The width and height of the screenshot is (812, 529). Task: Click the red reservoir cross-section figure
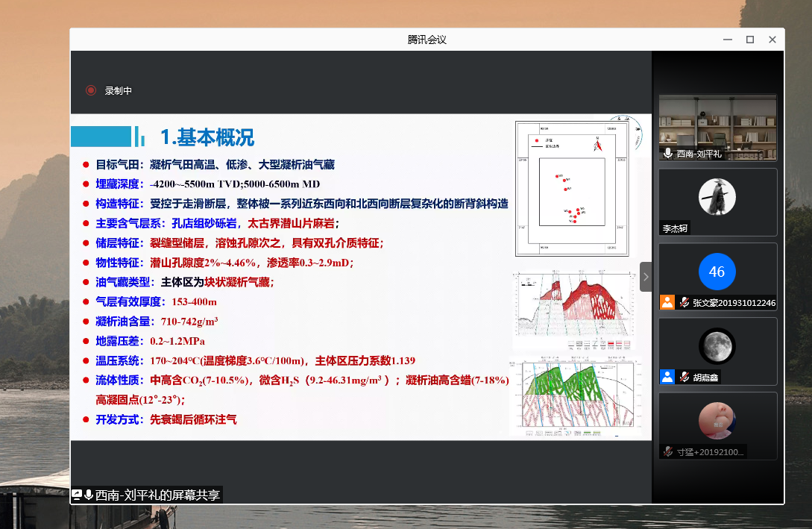[574, 309]
